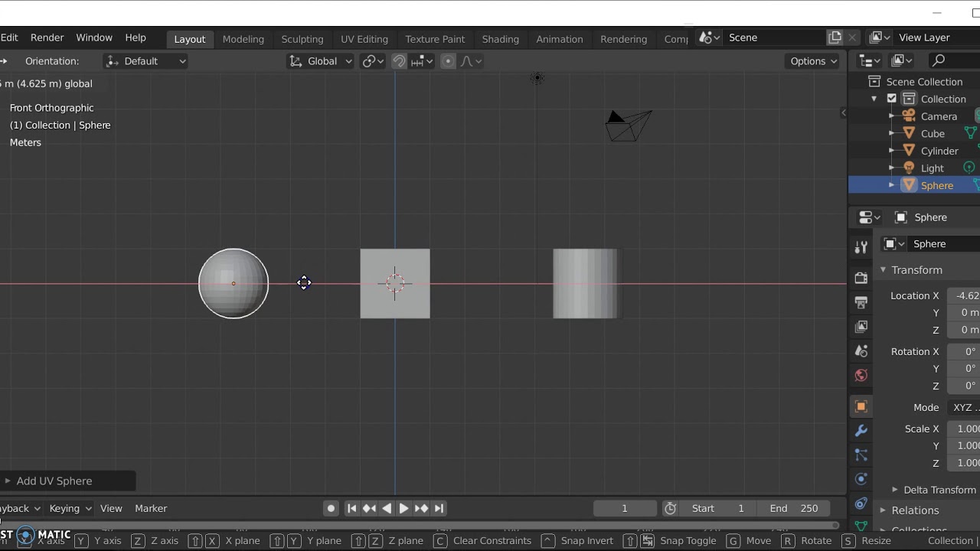Open the pivot point dropdown
This screenshot has height=551, width=980.
(373, 61)
